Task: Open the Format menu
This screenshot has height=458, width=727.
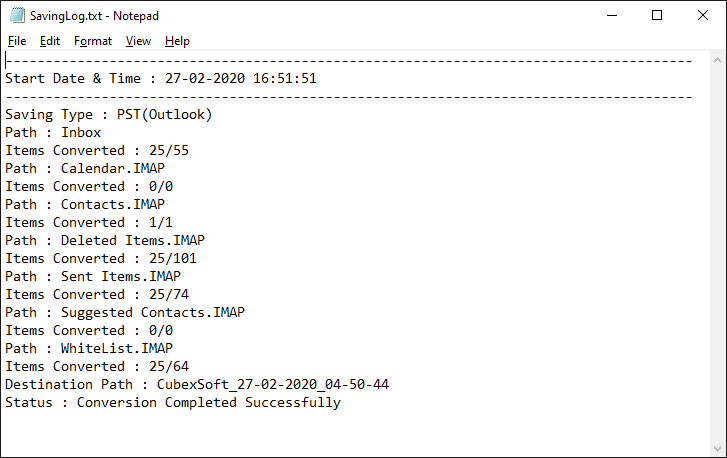Action: (93, 41)
